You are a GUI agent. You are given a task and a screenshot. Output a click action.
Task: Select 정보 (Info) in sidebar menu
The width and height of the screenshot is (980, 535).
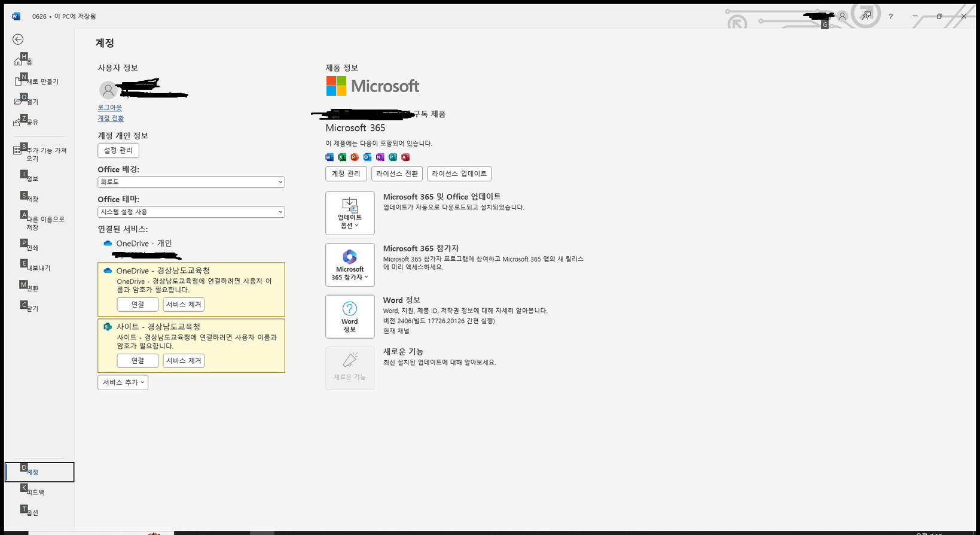pos(39,178)
